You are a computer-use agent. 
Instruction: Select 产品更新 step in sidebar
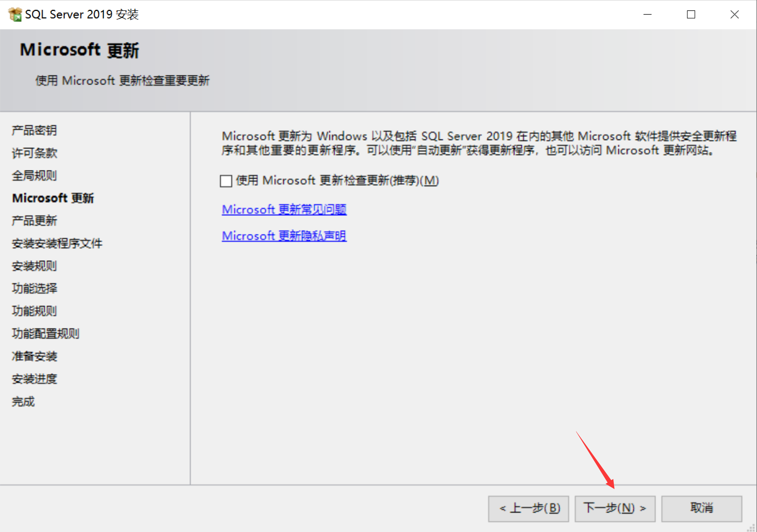(34, 221)
